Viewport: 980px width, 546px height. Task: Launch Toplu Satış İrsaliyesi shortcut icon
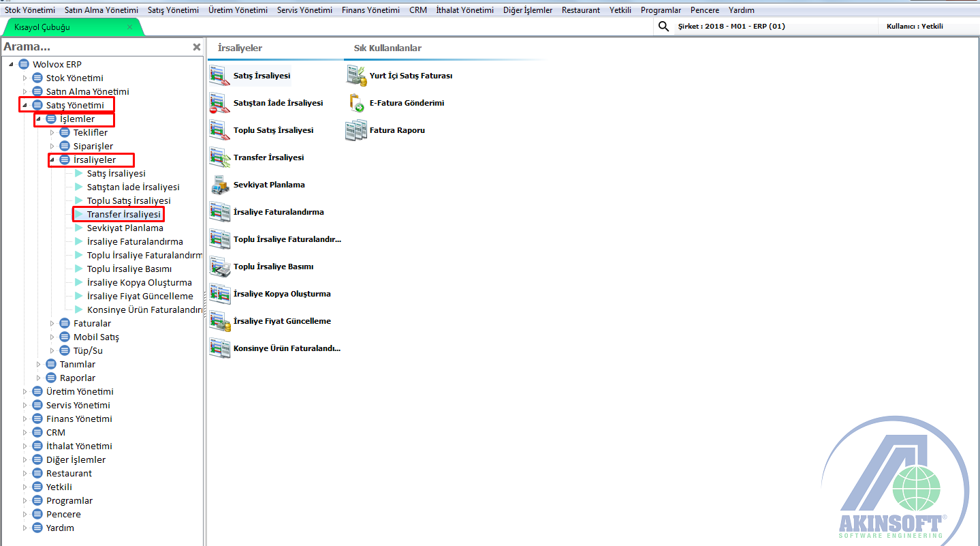[219, 130]
